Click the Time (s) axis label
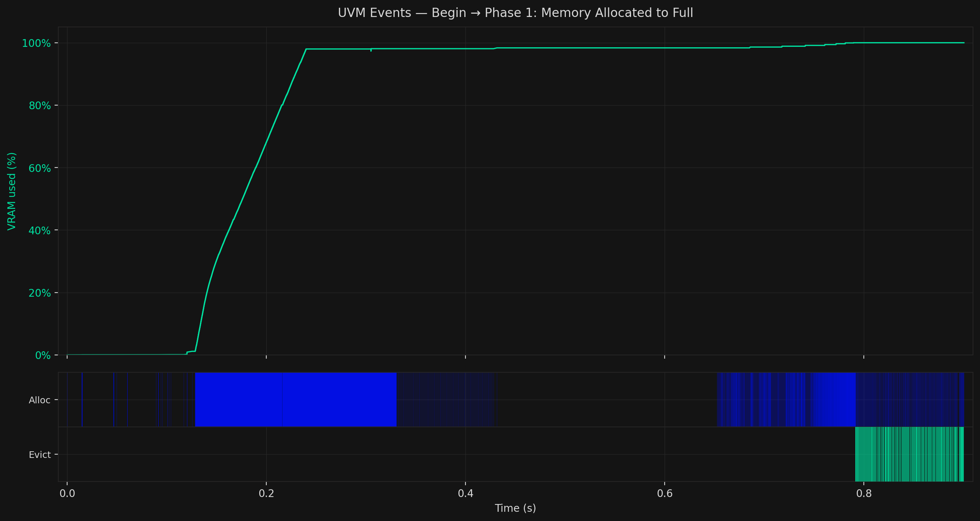 click(516, 508)
